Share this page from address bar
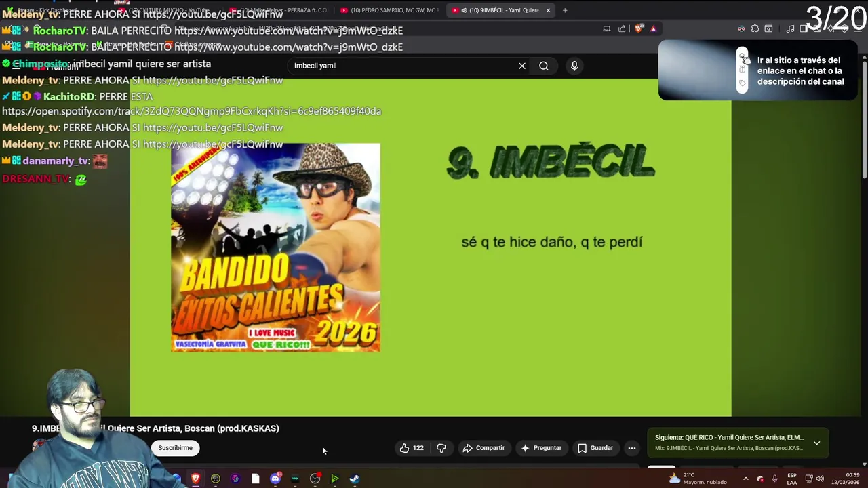Screen dimensions: 868x488 point(622,28)
